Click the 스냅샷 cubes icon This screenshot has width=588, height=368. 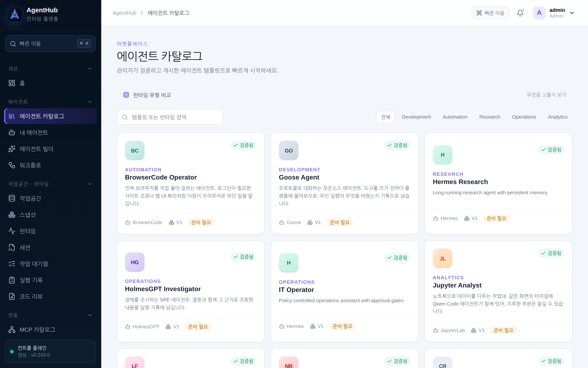pos(12,215)
